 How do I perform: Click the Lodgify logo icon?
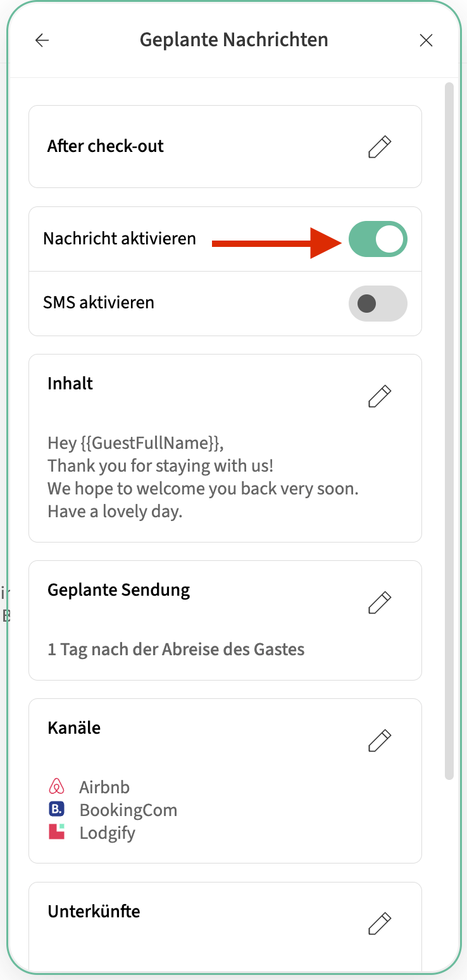[x=57, y=832]
